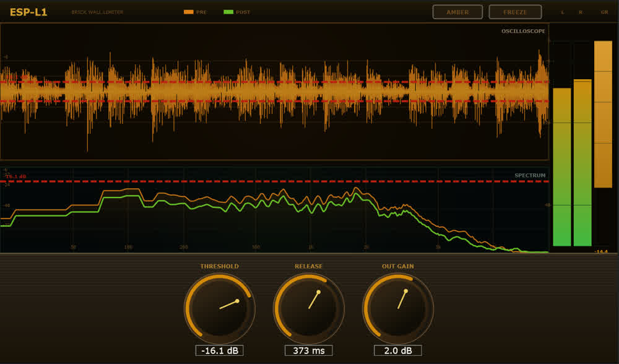Click the lower red threshold line in oscilloscope
The height and width of the screenshot is (364, 619).
(274, 102)
